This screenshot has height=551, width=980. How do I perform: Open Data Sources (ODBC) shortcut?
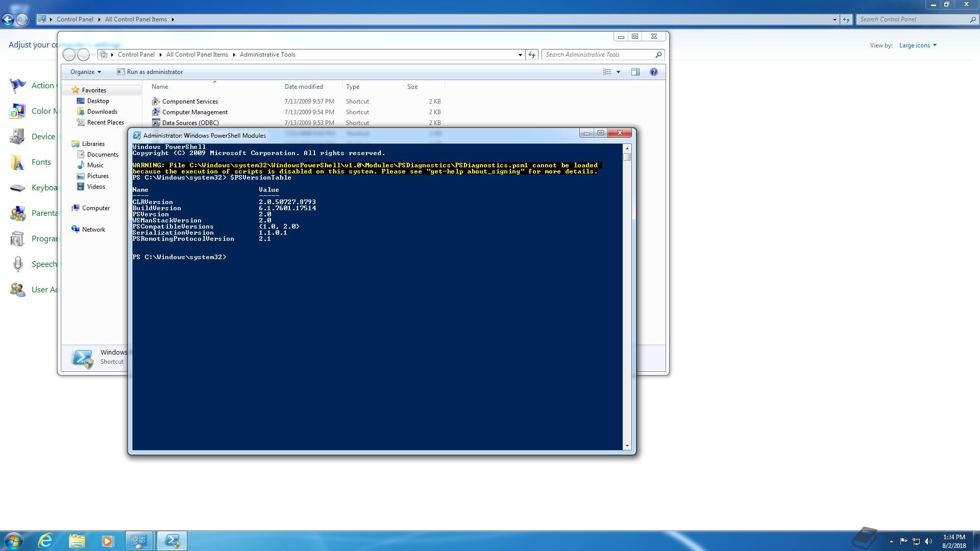coord(190,123)
